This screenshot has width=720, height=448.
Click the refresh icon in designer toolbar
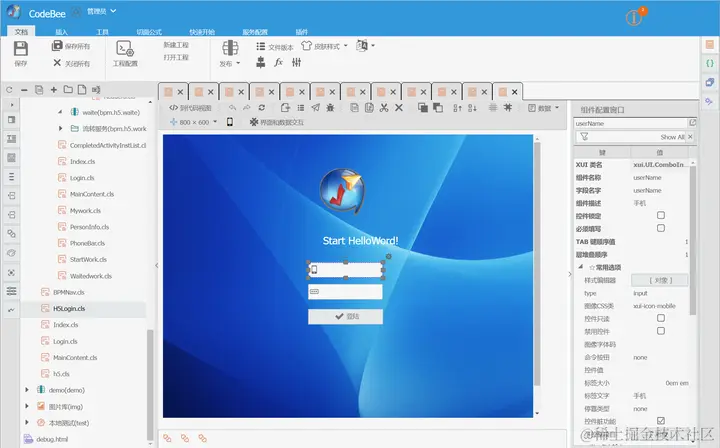tap(262, 107)
